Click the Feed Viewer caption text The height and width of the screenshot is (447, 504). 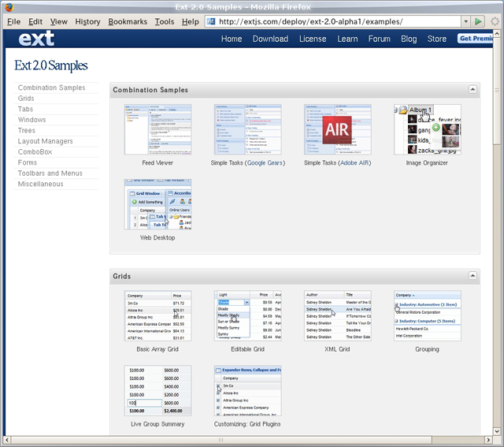157,163
